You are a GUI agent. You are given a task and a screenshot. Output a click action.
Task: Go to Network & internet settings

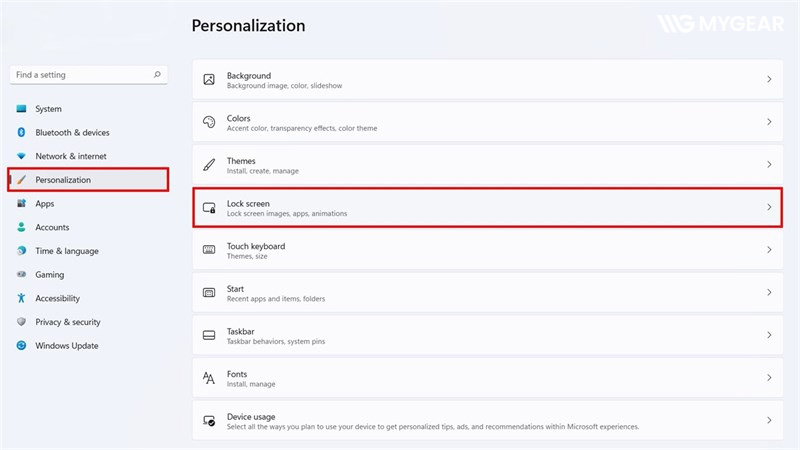pyautogui.click(x=70, y=156)
